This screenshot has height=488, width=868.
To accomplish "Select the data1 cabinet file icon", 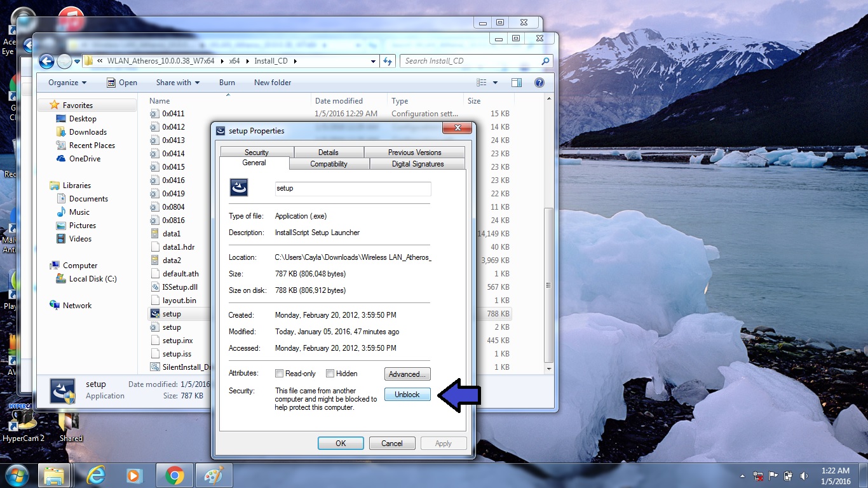I will pos(154,234).
